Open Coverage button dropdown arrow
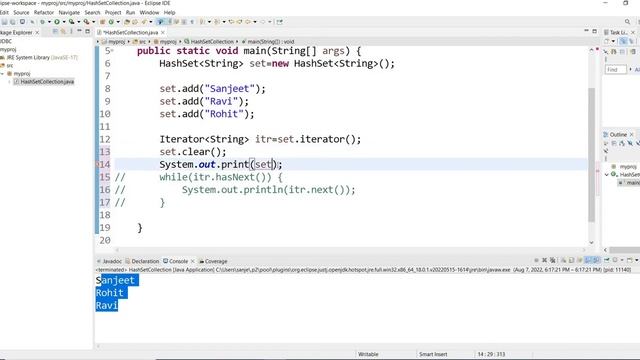The image size is (640, 360). pos(79,22)
